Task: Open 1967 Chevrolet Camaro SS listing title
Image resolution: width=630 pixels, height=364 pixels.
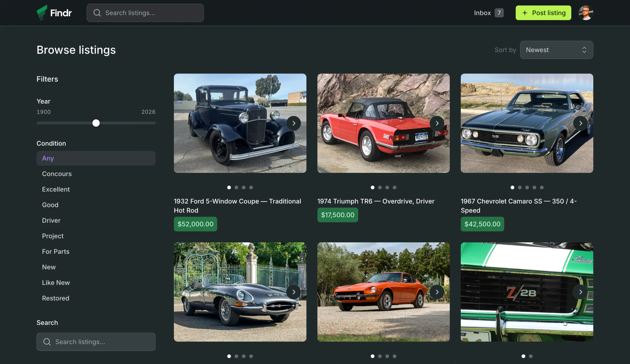Action: (519, 206)
